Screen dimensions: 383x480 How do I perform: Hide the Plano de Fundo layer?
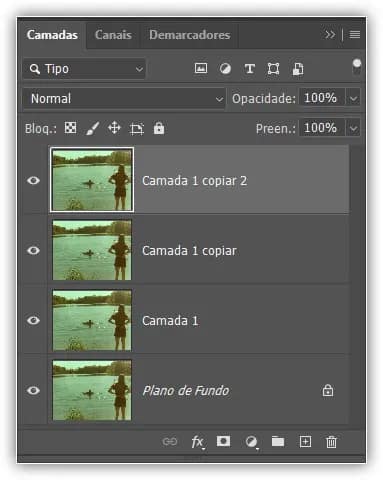(33, 390)
